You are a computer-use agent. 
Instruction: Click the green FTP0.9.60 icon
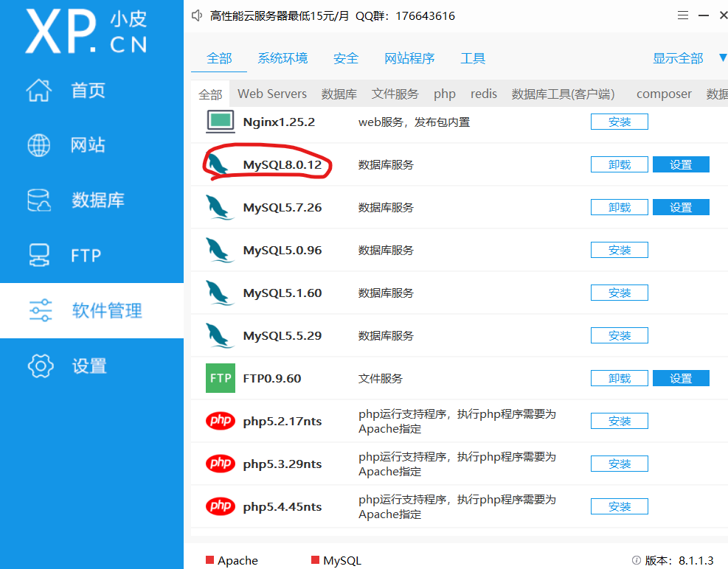(x=220, y=378)
